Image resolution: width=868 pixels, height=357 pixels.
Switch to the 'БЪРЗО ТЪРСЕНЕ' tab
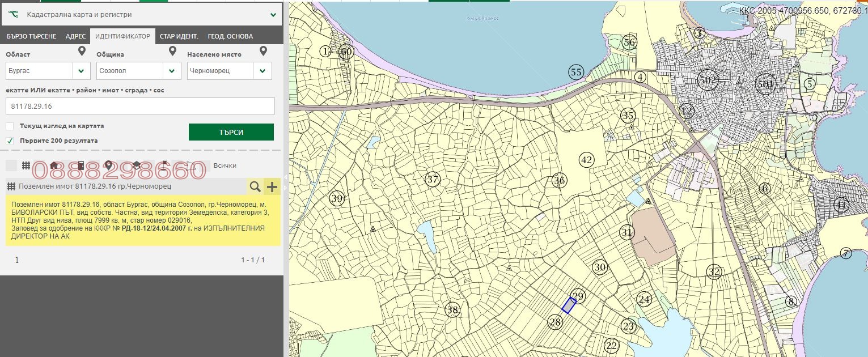coord(31,36)
